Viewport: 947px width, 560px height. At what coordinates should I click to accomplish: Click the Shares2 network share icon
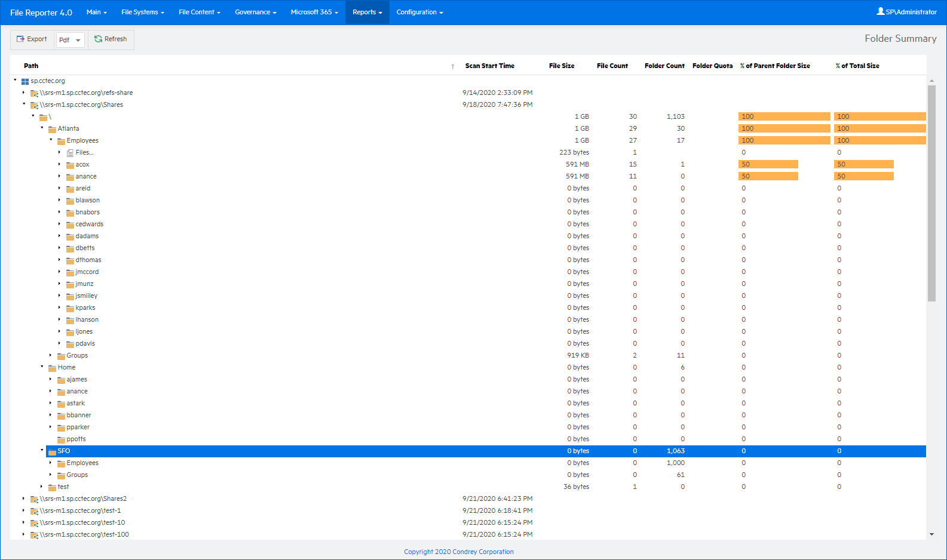pyautogui.click(x=35, y=499)
